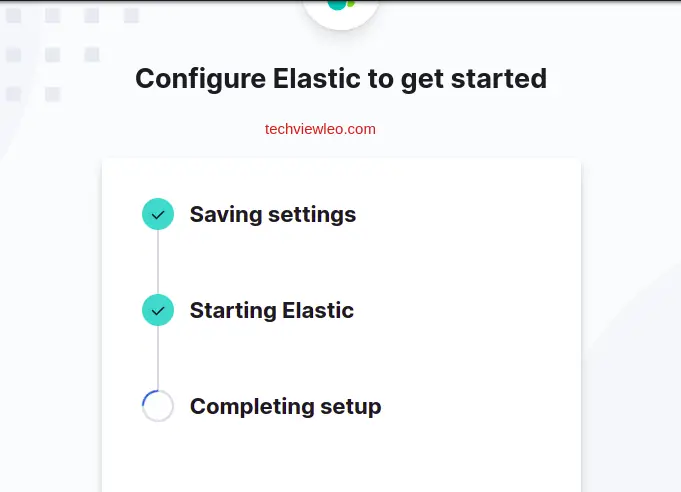Click blank card space right of Starting Elastic
The width and height of the screenshot is (681, 492).
[470, 310]
